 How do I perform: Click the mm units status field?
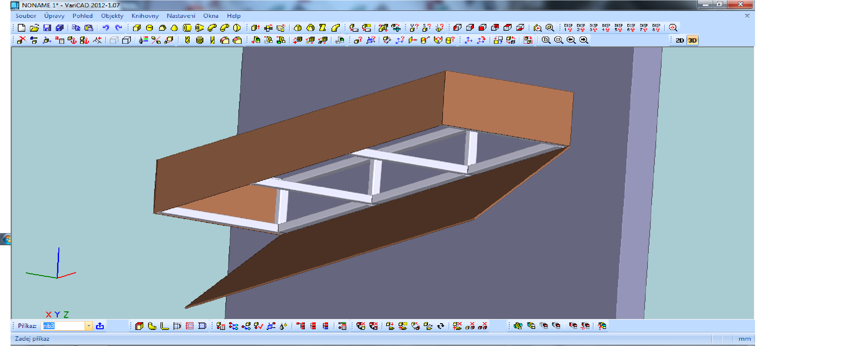pos(744,339)
